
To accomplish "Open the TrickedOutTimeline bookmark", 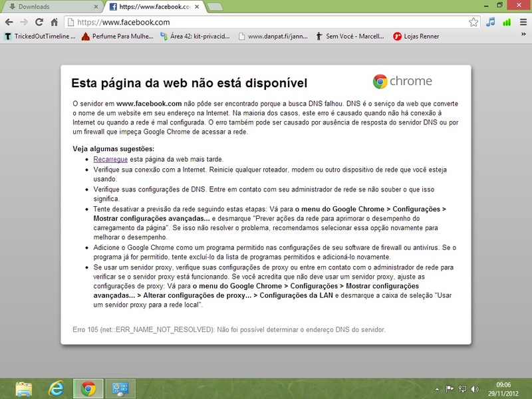I will coord(40,37).
